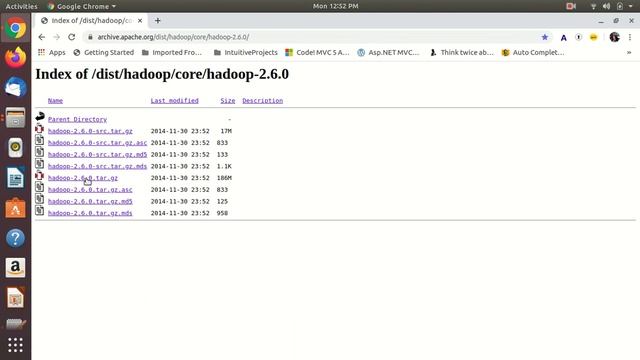Open the hadoop-2.6.0.tar.gz.asc link
The width and height of the screenshot is (640, 360).
[x=90, y=190]
